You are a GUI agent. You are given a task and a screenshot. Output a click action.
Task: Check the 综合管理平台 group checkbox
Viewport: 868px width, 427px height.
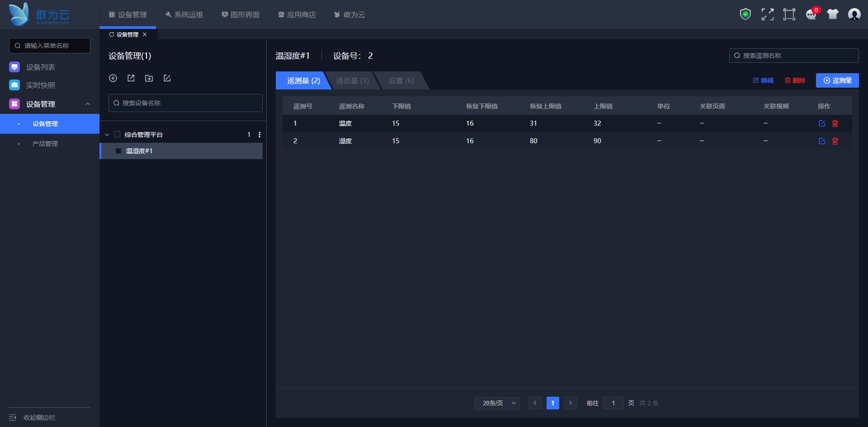click(117, 134)
